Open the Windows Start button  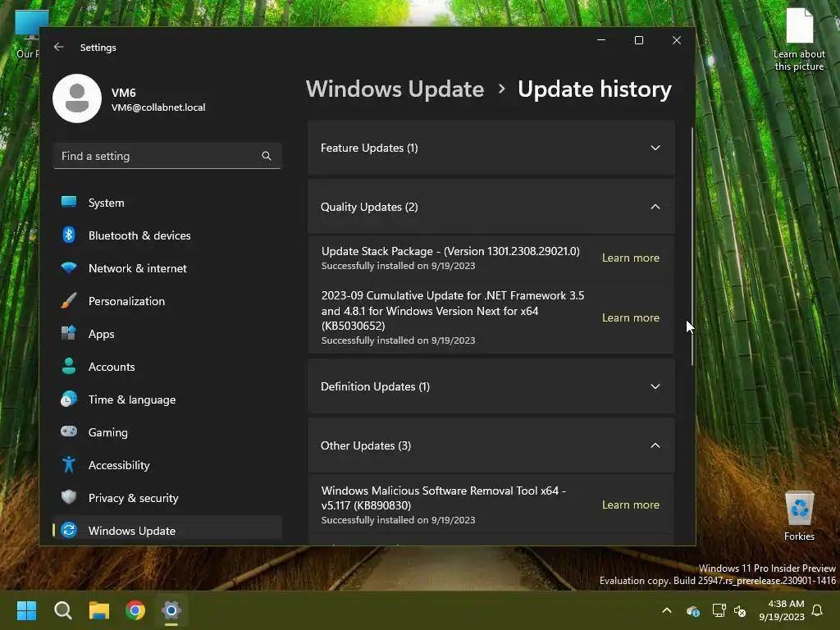(26, 610)
